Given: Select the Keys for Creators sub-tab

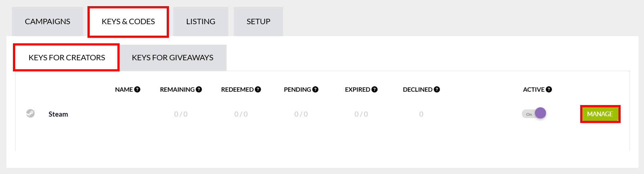Looking at the screenshot, I should pos(67,58).
